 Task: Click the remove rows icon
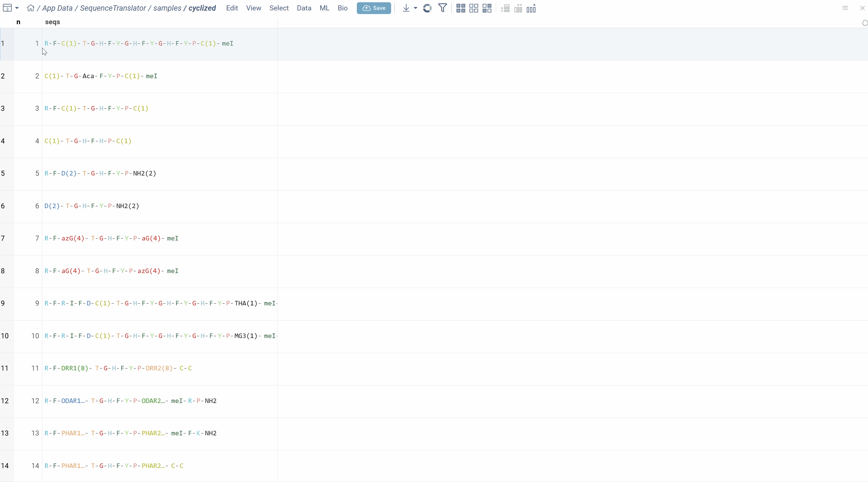click(505, 8)
